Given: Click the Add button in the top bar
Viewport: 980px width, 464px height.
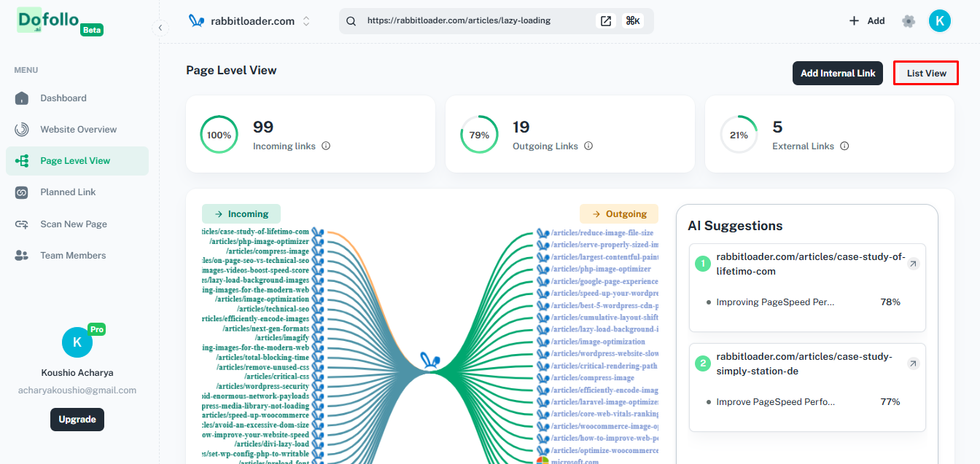Looking at the screenshot, I should coord(867,21).
